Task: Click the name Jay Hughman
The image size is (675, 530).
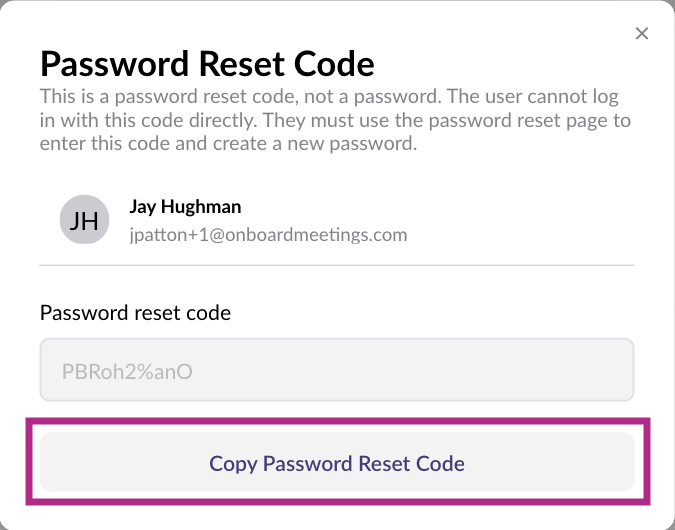Action: coord(185,207)
